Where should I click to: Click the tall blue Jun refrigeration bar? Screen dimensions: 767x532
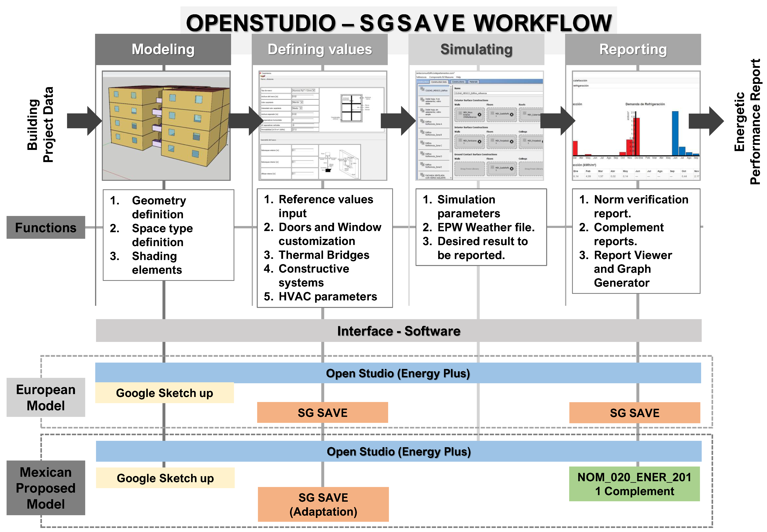675,133
